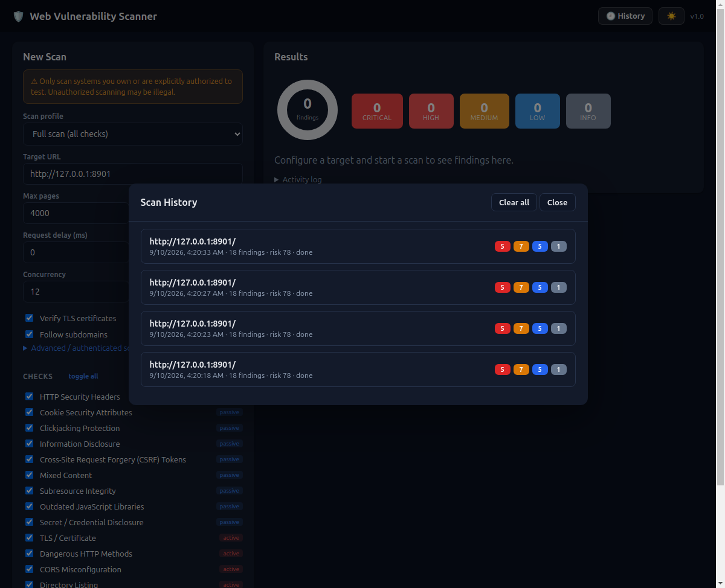Uncheck Directory Listing check

tap(29, 584)
